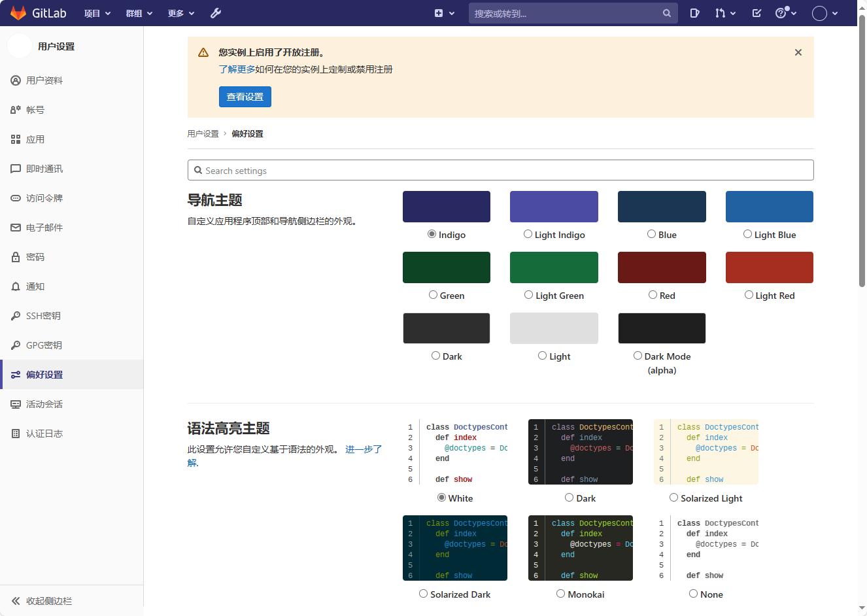867x616 pixels.
Task: Open the to-do list checkmark icon
Action: [x=756, y=13]
